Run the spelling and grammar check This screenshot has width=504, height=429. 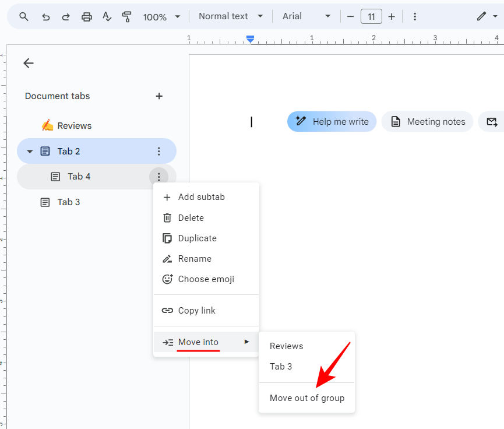point(107,16)
